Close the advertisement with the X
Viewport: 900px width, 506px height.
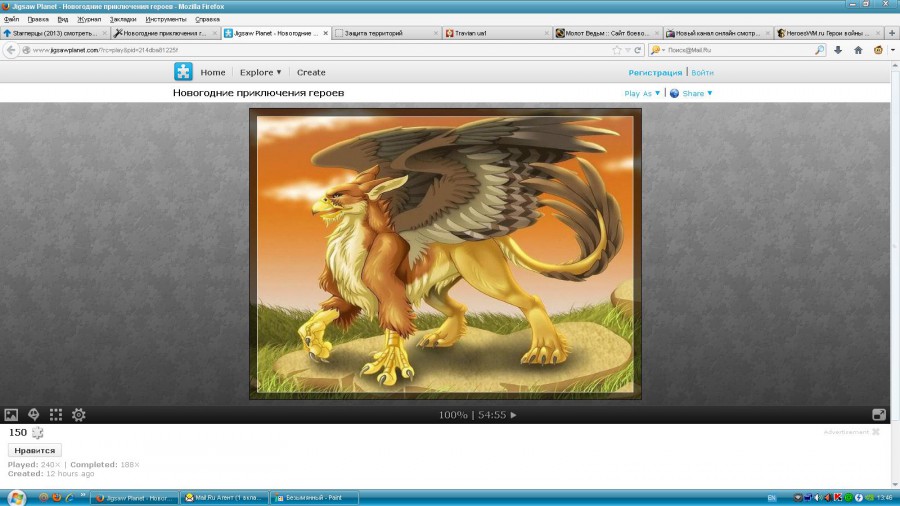coord(876,432)
